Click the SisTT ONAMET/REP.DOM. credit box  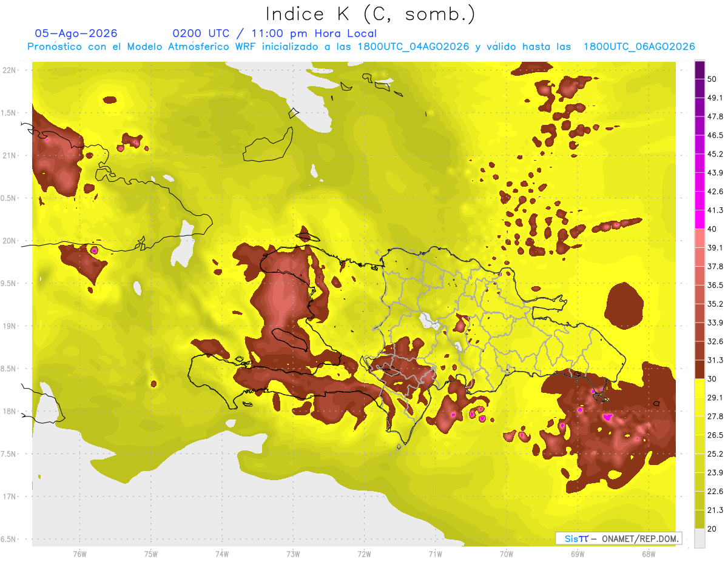618,538
